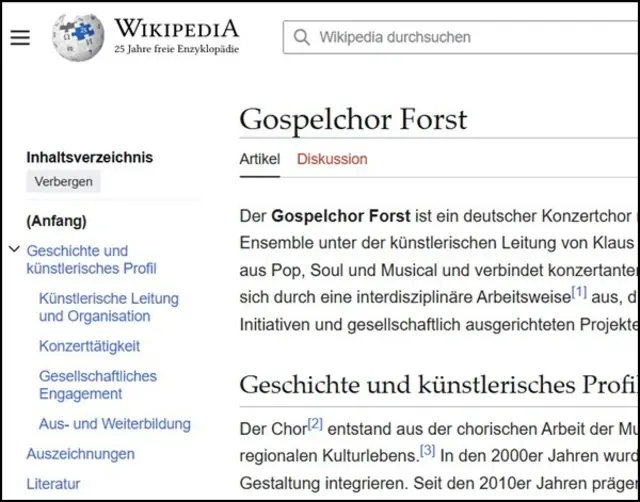Go to Künstlerische Leitung und Organisation
This screenshot has height=502, width=640.
coord(109,307)
